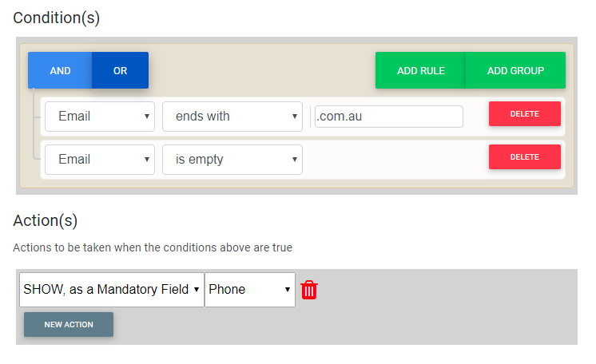Open the second rule's Email field dropdown
The height and width of the screenshot is (364, 596).
(x=100, y=159)
